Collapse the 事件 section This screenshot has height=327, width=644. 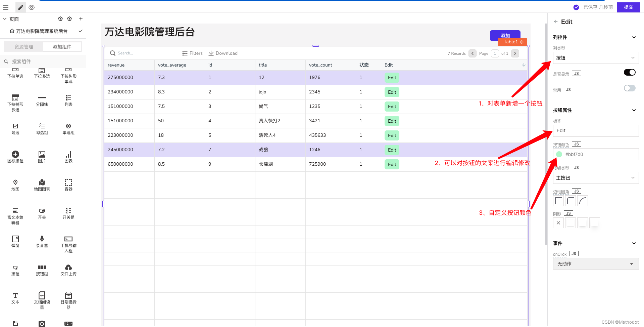pyautogui.click(x=634, y=243)
